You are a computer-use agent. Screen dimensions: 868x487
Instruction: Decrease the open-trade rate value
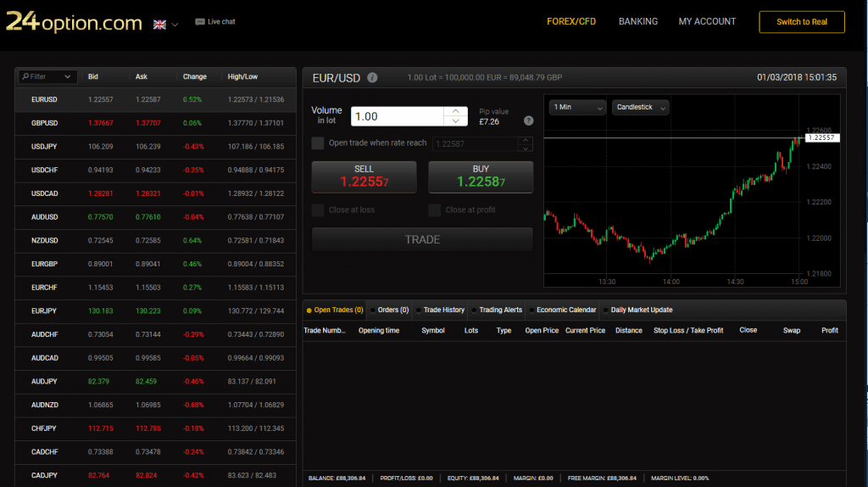tap(526, 148)
